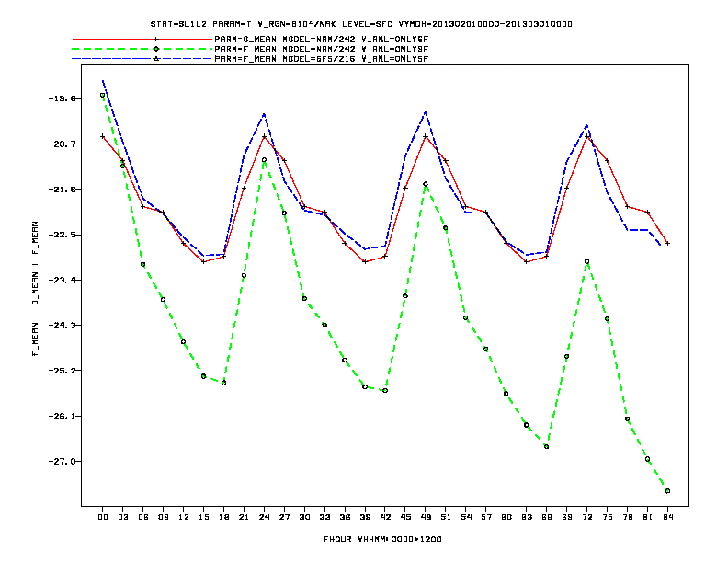This screenshot has height=563, width=728.
Task: Click x-axis tick label 00
Action: [103, 517]
